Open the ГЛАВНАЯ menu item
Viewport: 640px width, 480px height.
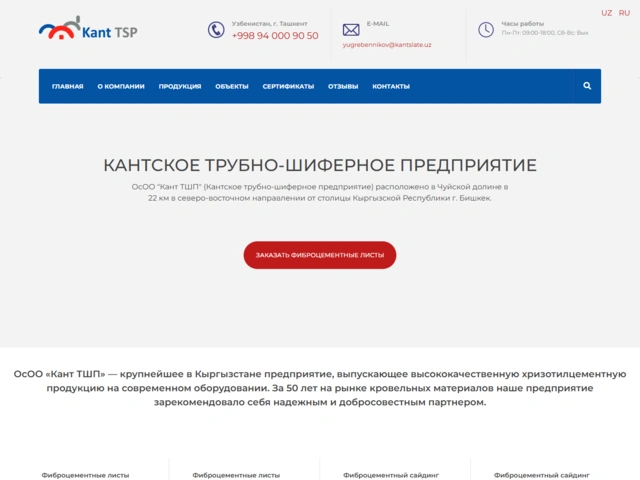click(67, 87)
